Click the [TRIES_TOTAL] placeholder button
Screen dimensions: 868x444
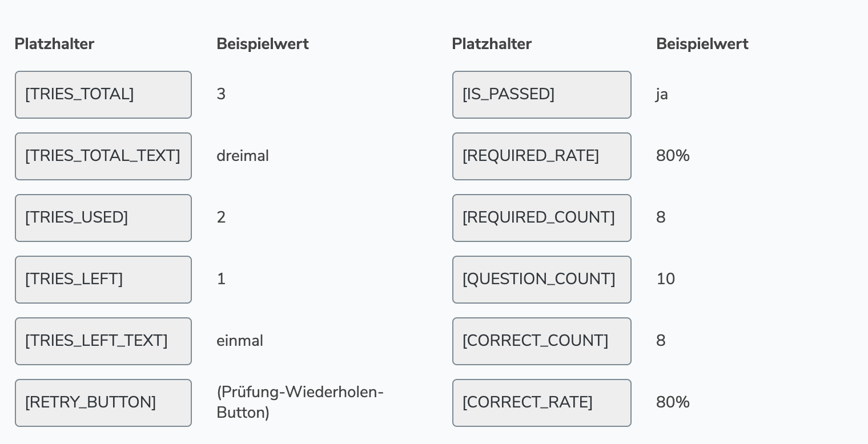[103, 95]
